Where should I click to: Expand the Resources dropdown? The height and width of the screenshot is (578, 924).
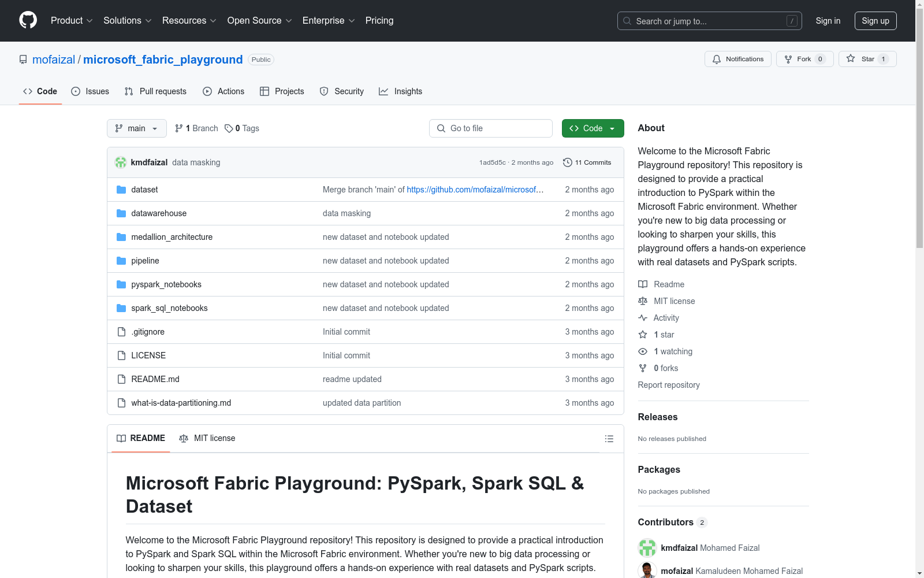(x=189, y=21)
